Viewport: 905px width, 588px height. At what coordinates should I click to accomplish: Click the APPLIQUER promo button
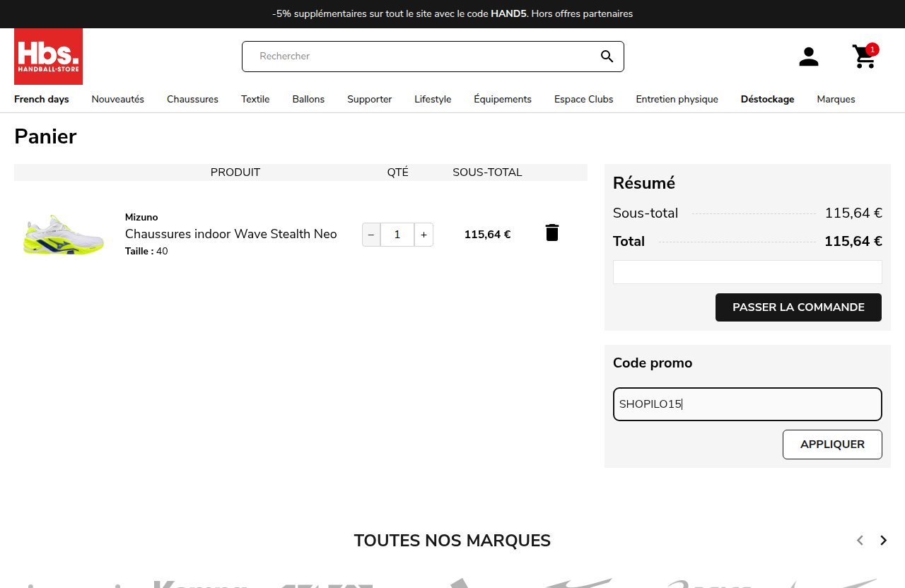[x=832, y=445]
